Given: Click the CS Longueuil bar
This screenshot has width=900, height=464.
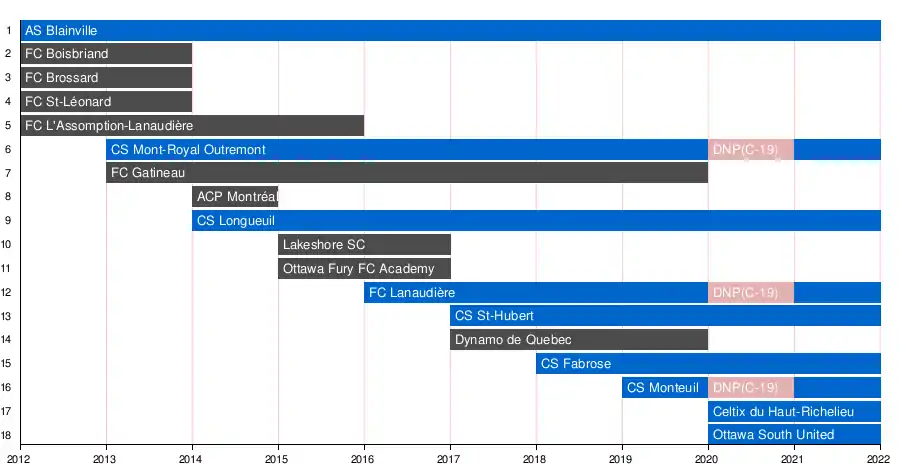Looking at the screenshot, I should point(536,220).
